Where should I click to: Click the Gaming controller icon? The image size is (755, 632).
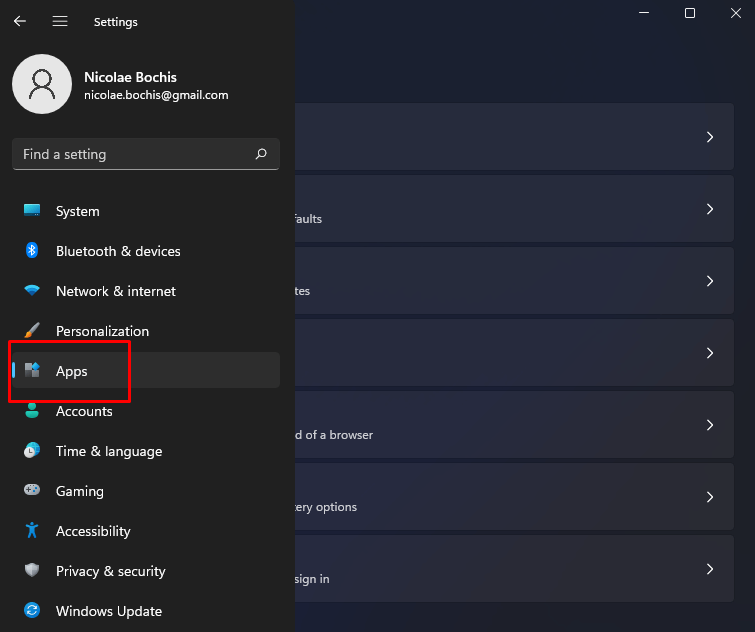coord(32,491)
